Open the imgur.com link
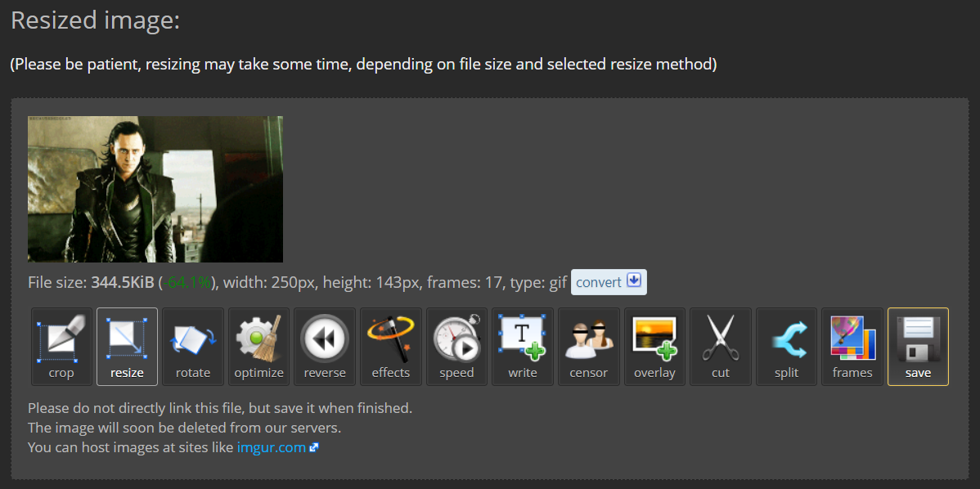Viewport: 980px width, 489px height. click(x=272, y=448)
